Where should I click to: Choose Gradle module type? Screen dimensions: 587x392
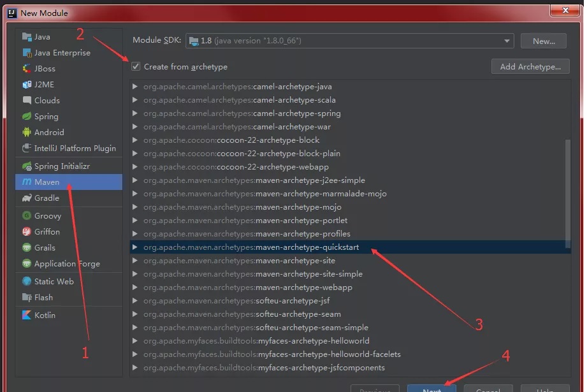pyautogui.click(x=69, y=198)
